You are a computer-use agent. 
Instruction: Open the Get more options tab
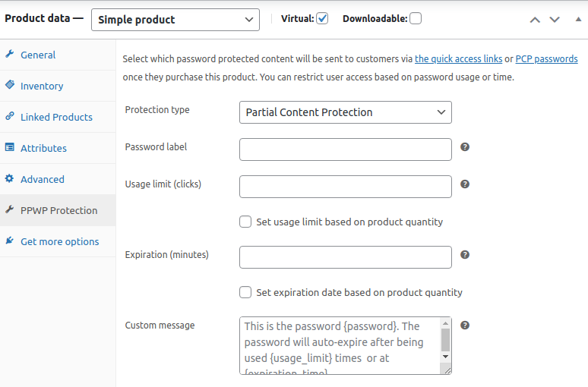click(x=59, y=241)
